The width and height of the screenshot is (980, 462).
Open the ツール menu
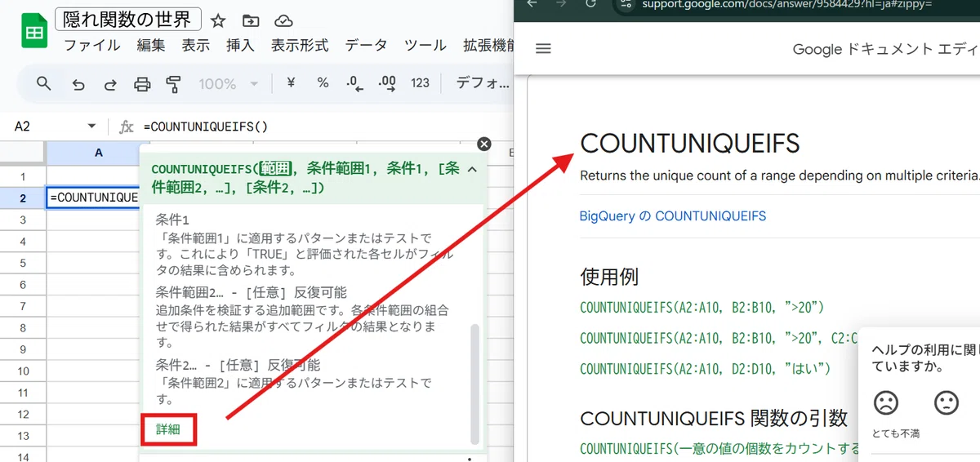point(425,45)
